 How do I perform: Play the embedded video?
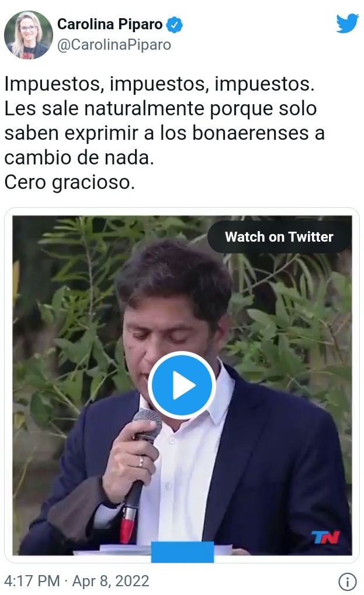pos(182,385)
